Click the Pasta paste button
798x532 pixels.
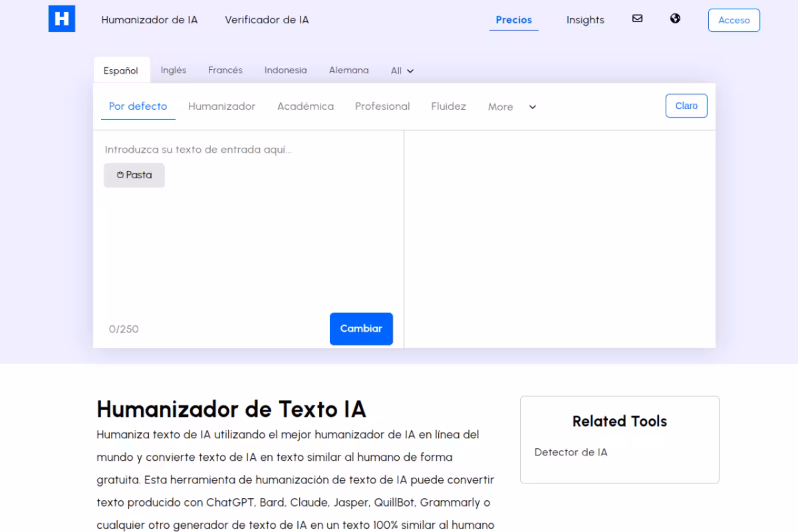coord(134,175)
